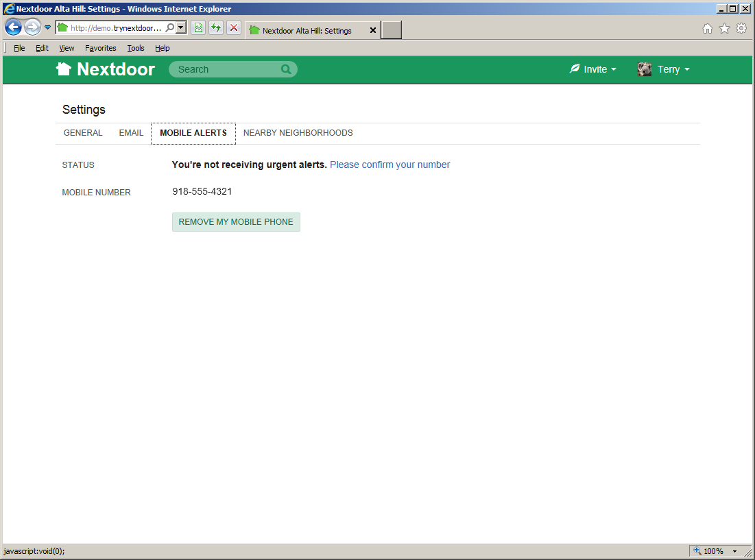Screen dimensions: 755x560
Task: Click Terry's koala profile picture
Action: tap(644, 69)
